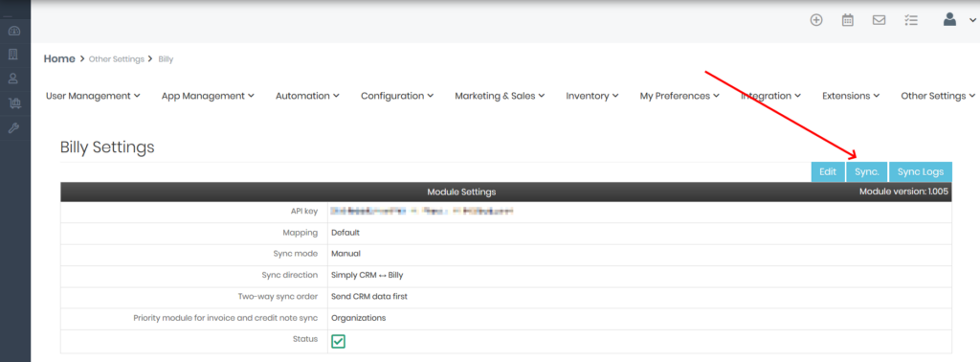980x362 pixels.
Task: Open the task checklist icon
Action: pos(911,20)
